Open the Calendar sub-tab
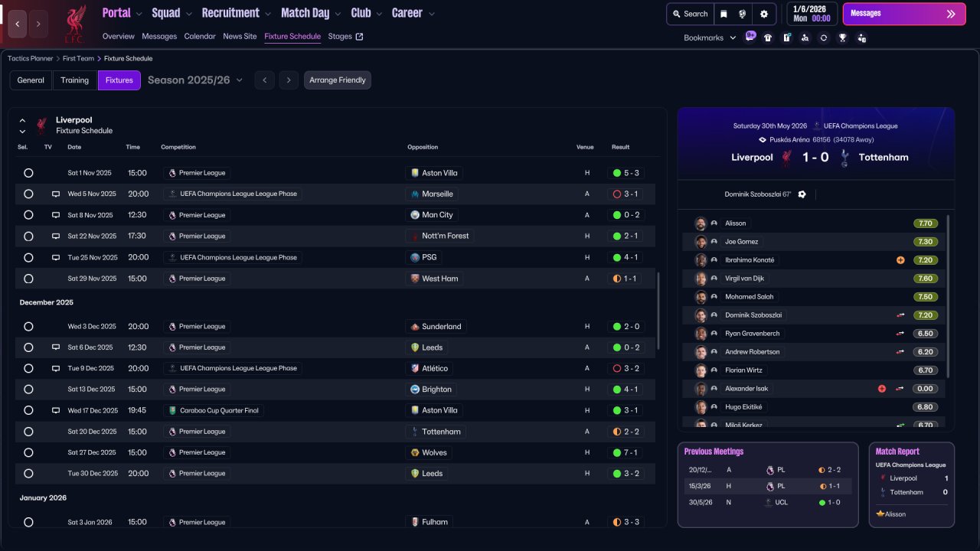Viewport: 980px width, 551px height. click(200, 36)
